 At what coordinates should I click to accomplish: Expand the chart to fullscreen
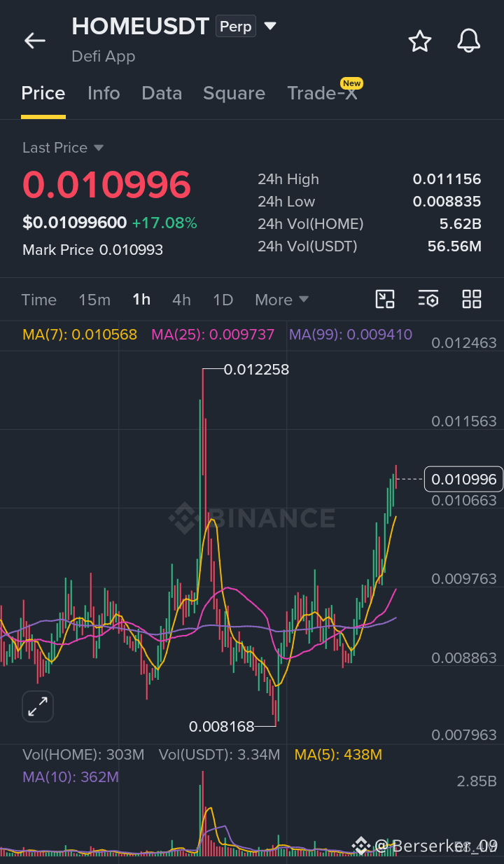click(x=38, y=706)
